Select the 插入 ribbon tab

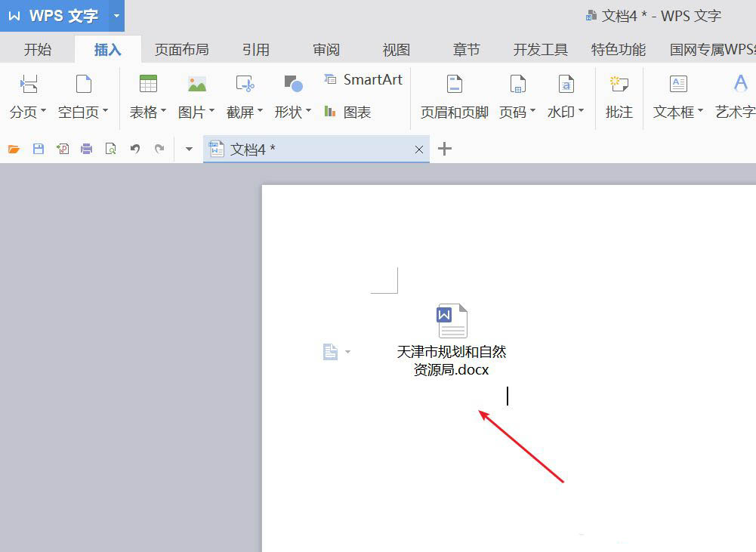point(107,49)
